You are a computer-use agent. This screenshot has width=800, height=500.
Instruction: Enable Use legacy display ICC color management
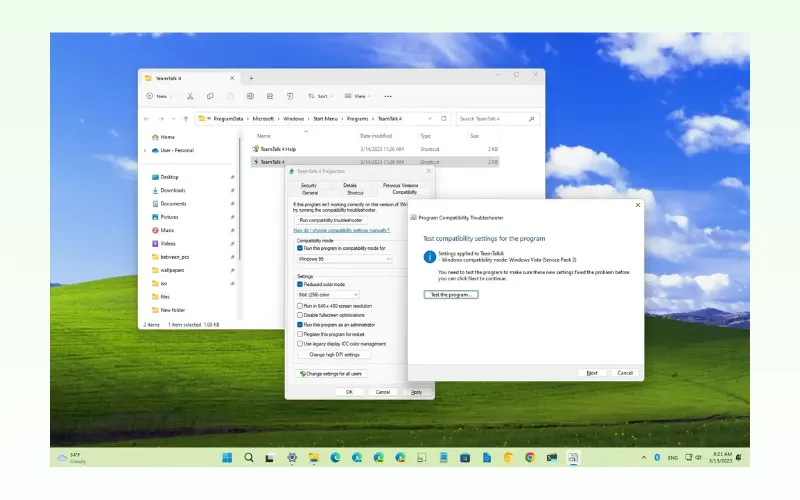coord(300,344)
